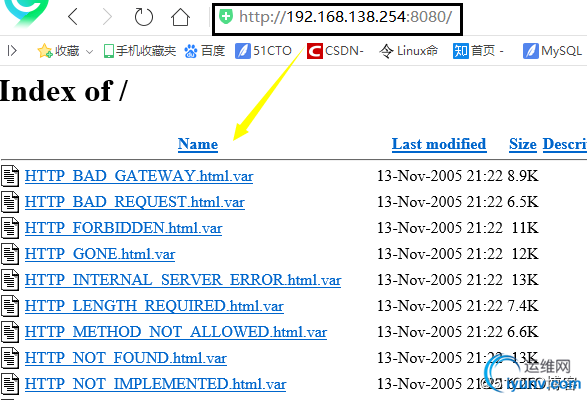Click the 'Index of /' page heading

tap(64, 91)
